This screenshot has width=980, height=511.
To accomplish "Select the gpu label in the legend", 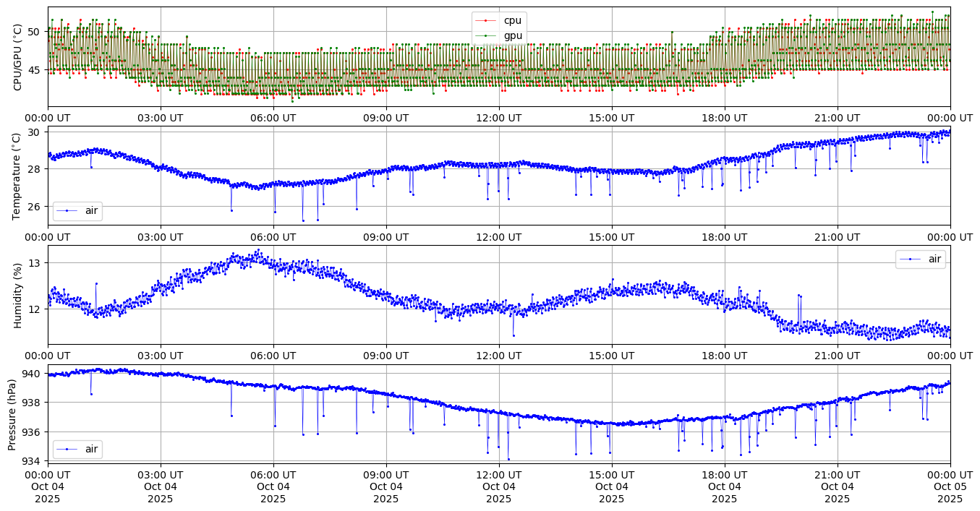I will coord(513,35).
